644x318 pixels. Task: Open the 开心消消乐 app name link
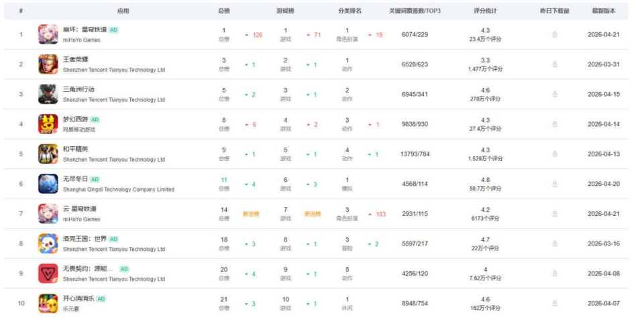(78, 299)
